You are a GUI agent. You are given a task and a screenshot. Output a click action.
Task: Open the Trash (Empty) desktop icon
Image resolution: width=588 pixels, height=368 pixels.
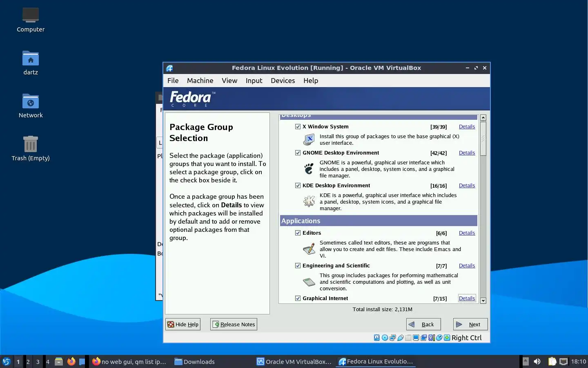pos(31,144)
